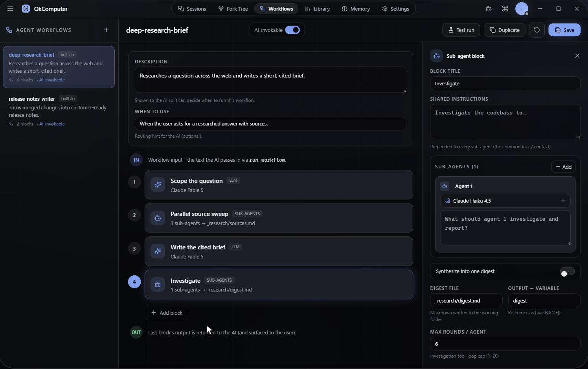Select the deep-research-brief workflow card
Image resolution: width=588 pixels, height=369 pixels.
[x=59, y=67]
